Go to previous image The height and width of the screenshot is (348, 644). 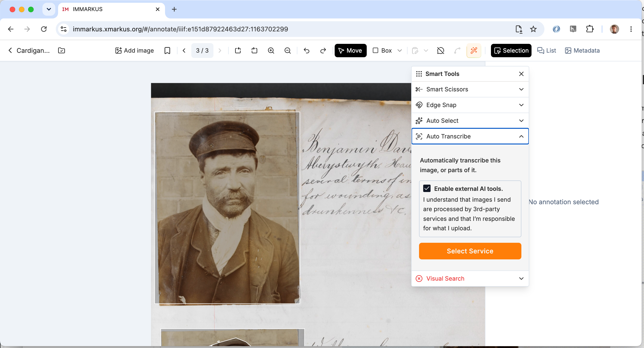point(184,51)
